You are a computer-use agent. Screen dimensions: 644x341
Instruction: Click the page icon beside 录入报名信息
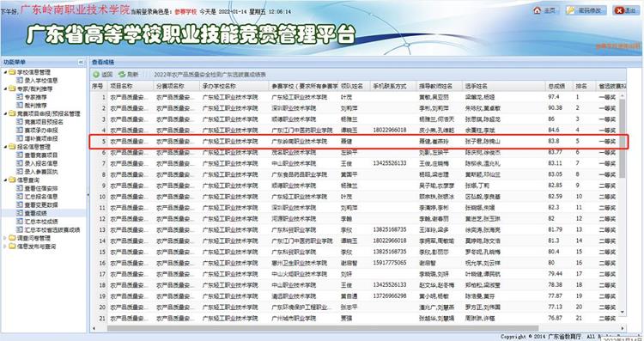pyautogui.click(x=19, y=163)
